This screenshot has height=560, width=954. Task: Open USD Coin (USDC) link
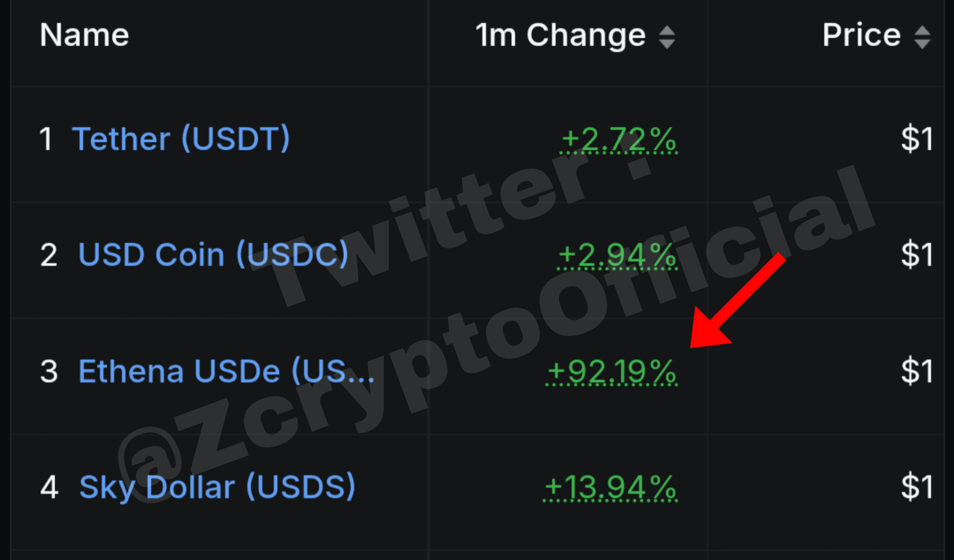(x=213, y=255)
